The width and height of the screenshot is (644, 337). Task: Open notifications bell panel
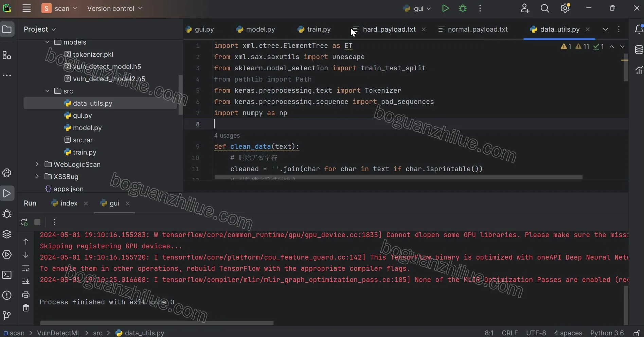[x=639, y=29]
